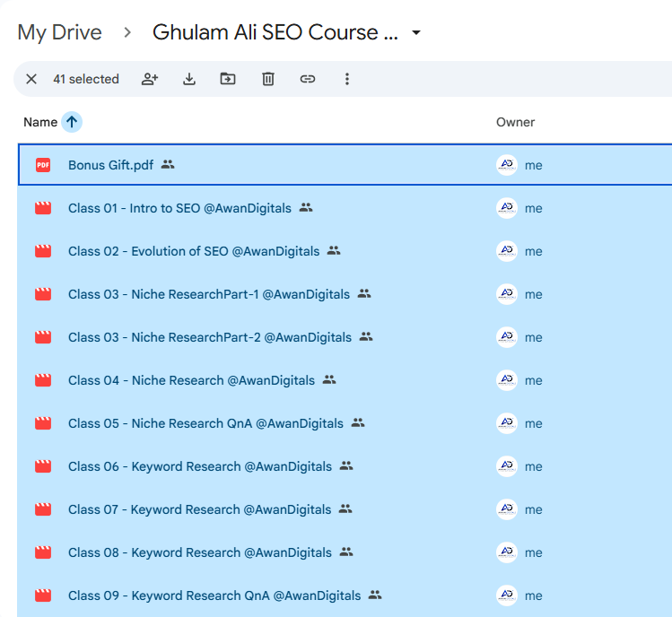The width and height of the screenshot is (672, 617).
Task: Click owner avatar in Bonus Gift.pdf row
Action: pos(507,165)
